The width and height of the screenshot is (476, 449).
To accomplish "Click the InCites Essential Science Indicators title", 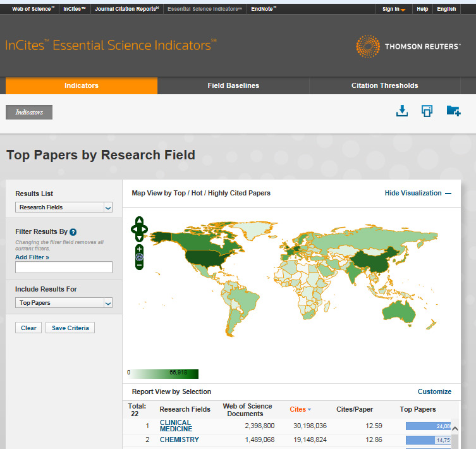I will [111, 45].
